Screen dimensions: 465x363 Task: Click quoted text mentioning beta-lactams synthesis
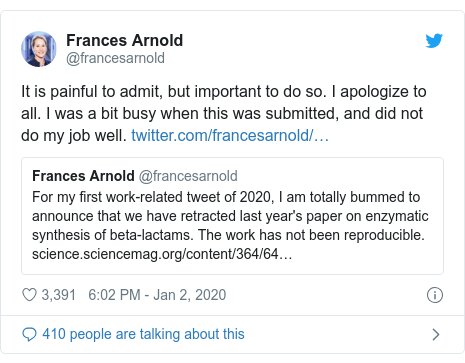228,235
